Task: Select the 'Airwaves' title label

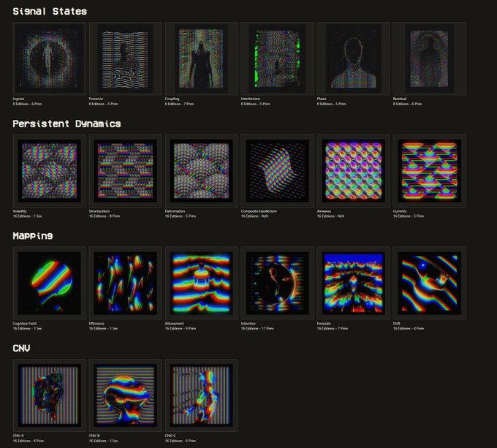Action: 324,211
